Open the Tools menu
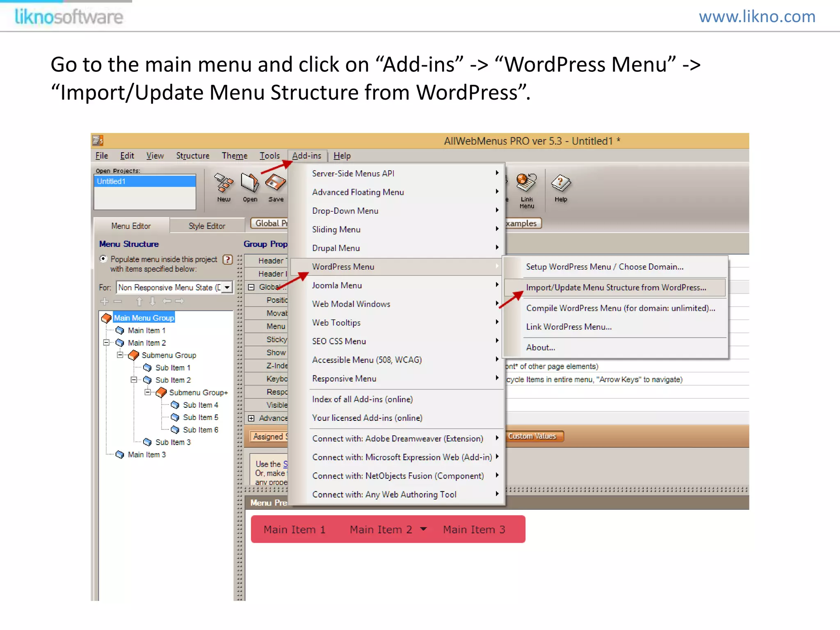 (x=269, y=156)
